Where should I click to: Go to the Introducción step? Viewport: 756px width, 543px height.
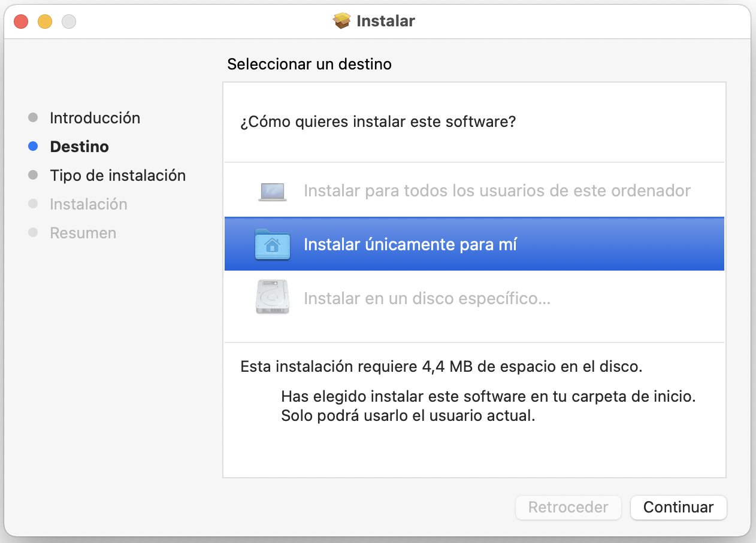(x=95, y=118)
